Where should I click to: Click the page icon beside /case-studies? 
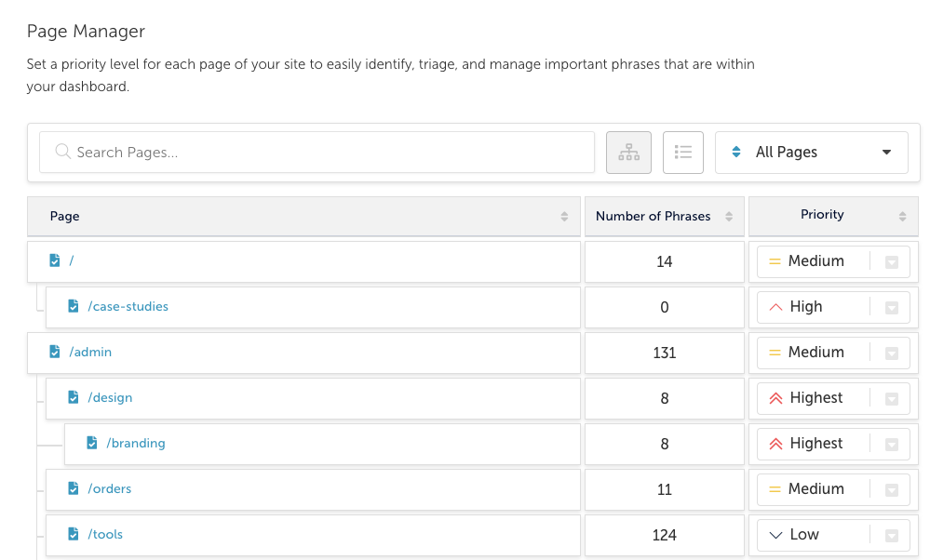(x=73, y=306)
